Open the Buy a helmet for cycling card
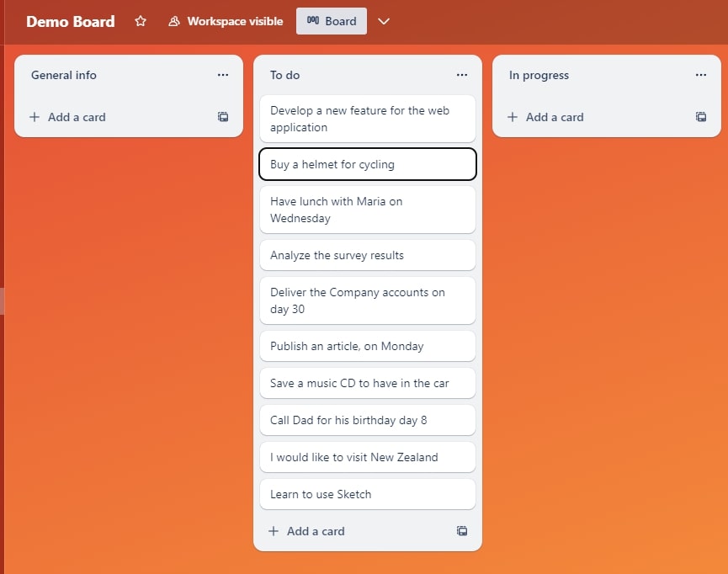 (367, 164)
